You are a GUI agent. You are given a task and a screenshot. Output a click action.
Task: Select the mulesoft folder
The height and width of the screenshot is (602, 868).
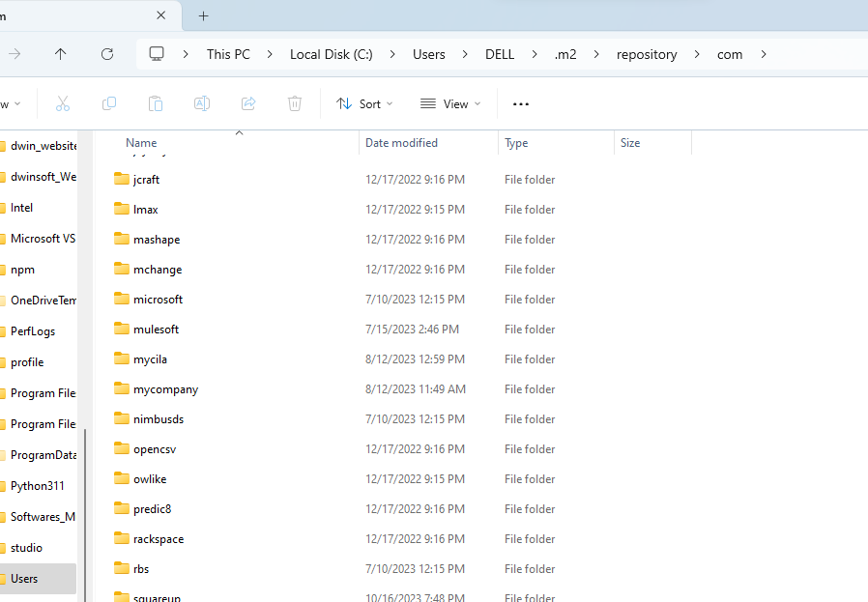point(156,330)
